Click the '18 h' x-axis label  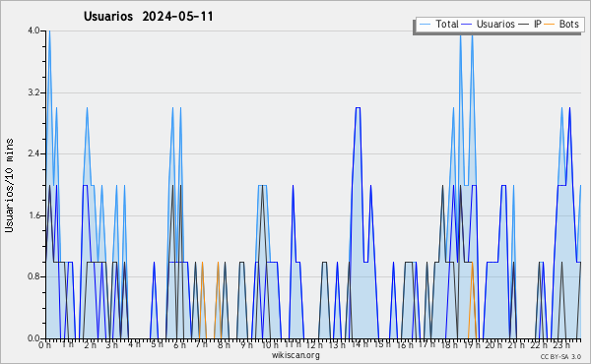coord(449,344)
